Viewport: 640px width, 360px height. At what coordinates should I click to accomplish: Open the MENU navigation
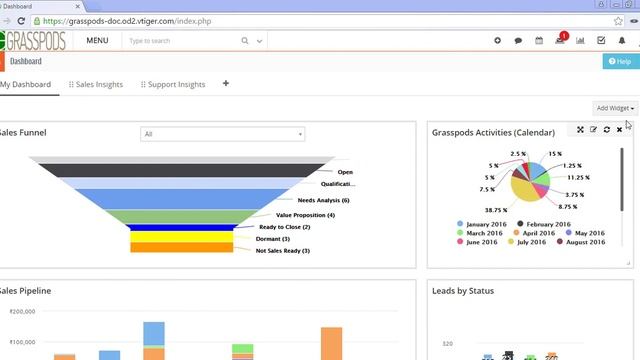point(97,40)
